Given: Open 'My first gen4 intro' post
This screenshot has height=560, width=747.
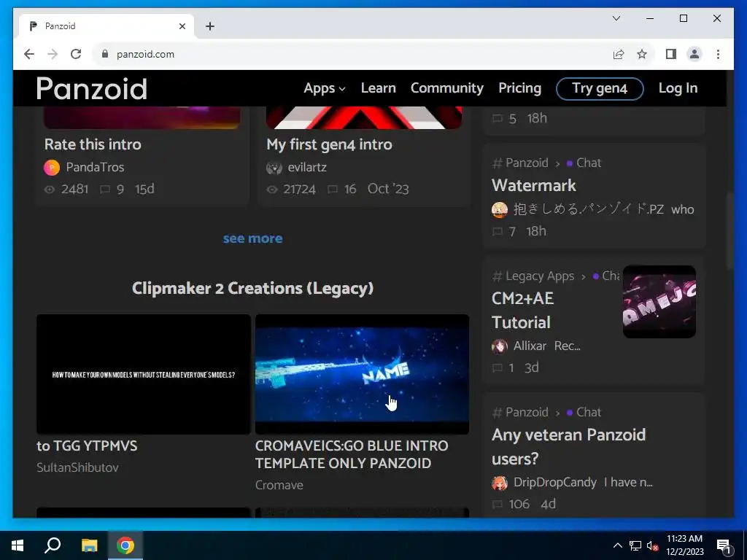Looking at the screenshot, I should coord(329,144).
